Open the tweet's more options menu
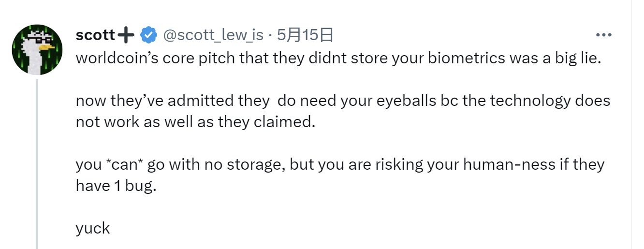 [603, 35]
